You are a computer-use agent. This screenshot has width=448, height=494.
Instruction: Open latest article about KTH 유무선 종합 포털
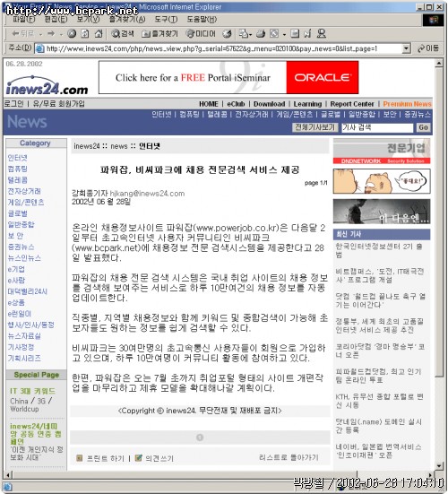click(x=379, y=401)
